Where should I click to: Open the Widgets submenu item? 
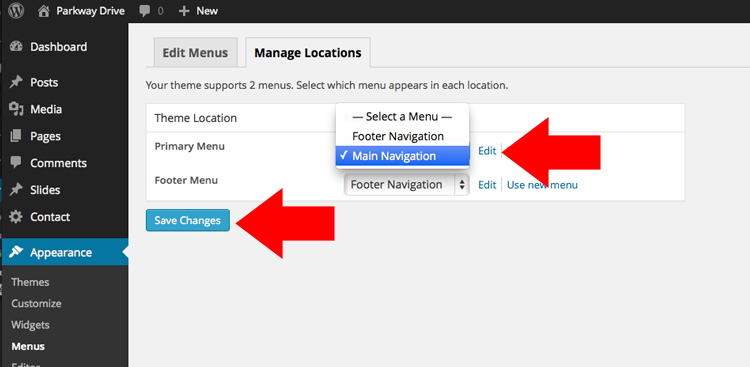pyautogui.click(x=30, y=325)
